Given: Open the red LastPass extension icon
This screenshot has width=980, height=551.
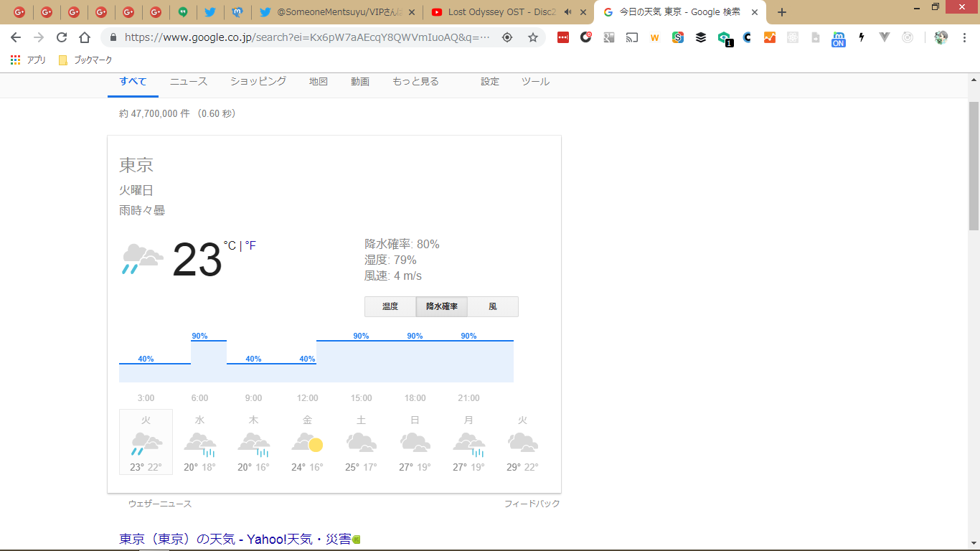Looking at the screenshot, I should click(x=563, y=37).
